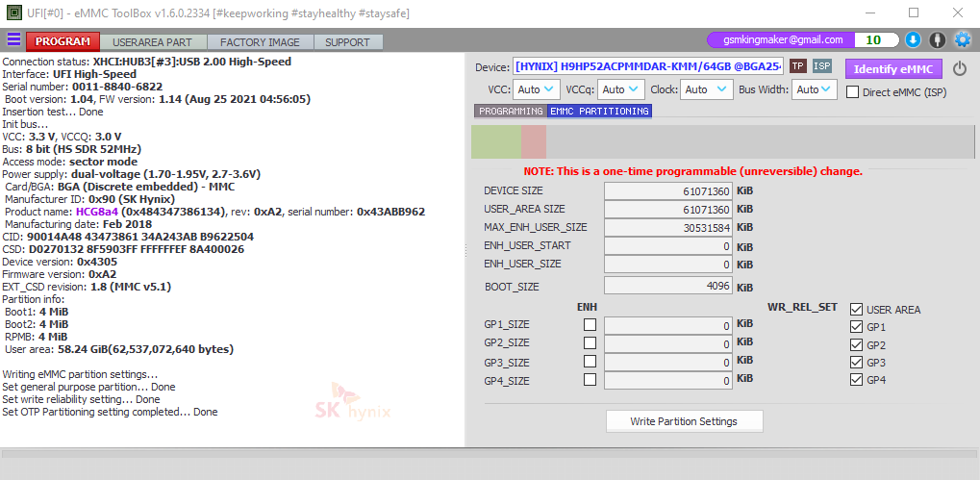Open the Clock dropdown
Viewport: 980px width, 480px height.
coord(706,89)
